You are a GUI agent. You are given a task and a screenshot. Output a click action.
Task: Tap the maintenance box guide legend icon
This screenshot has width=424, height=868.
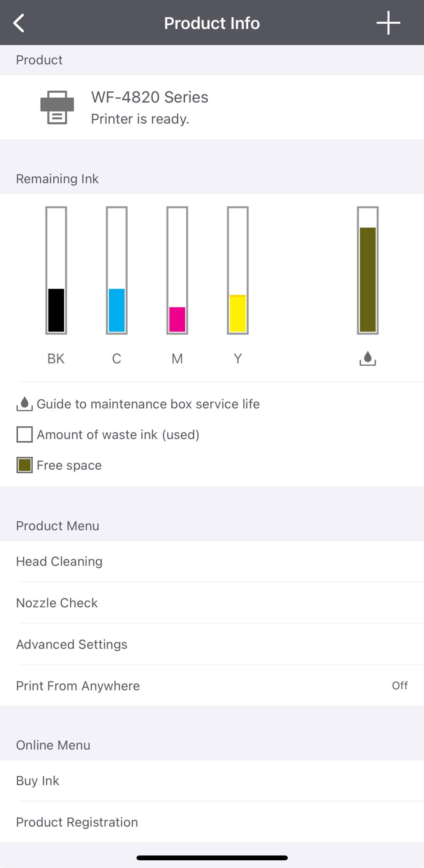tap(25, 404)
